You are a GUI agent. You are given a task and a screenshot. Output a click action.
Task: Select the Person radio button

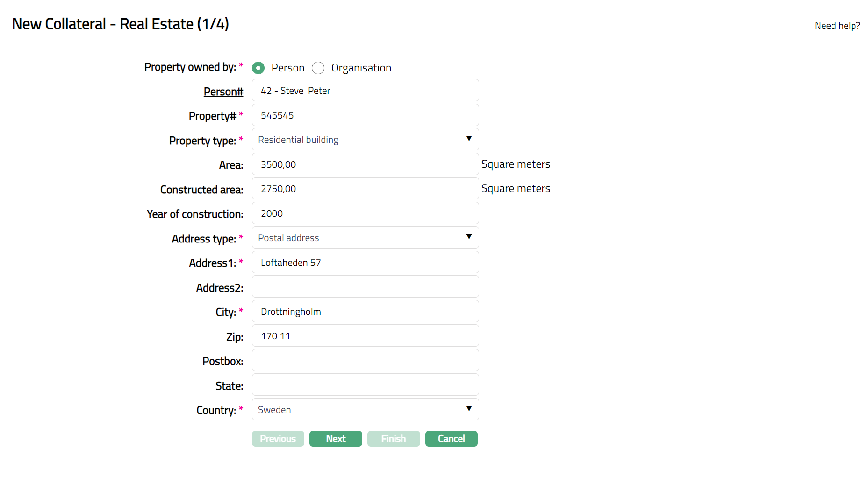258,68
